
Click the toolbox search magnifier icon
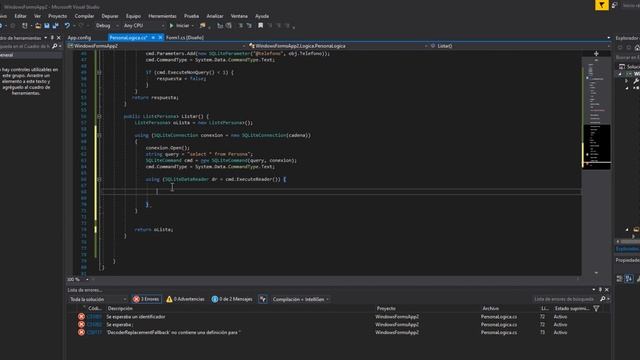point(54,47)
